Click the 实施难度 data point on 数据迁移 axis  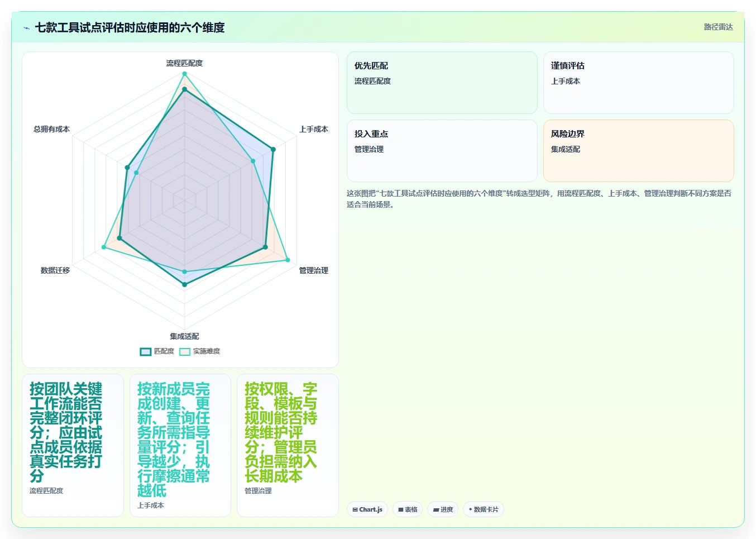(103, 247)
